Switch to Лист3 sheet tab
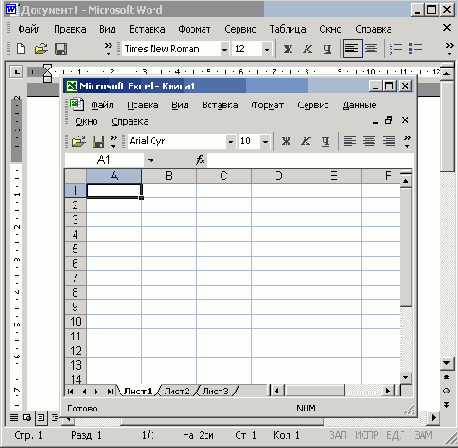 point(215,391)
